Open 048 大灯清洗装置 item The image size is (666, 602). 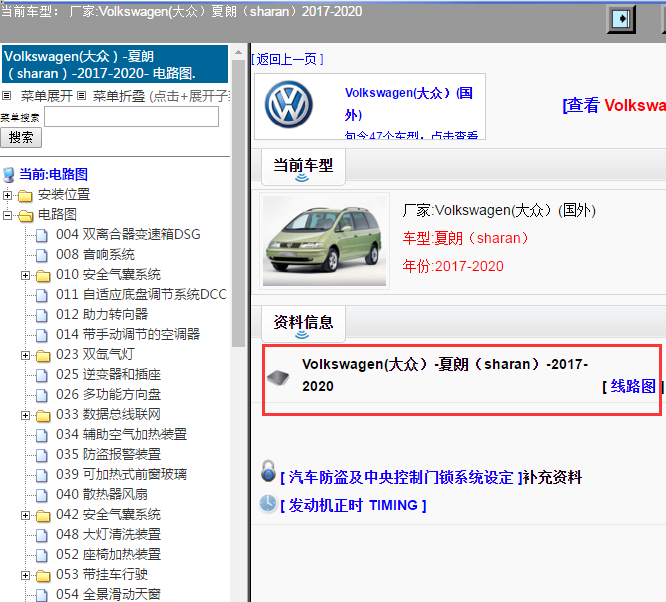(x=108, y=534)
